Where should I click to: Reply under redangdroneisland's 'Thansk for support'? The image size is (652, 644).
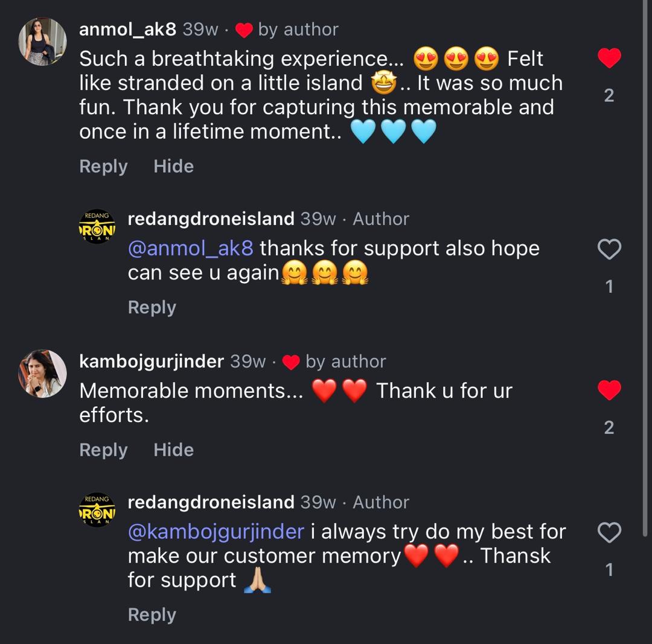point(152,615)
